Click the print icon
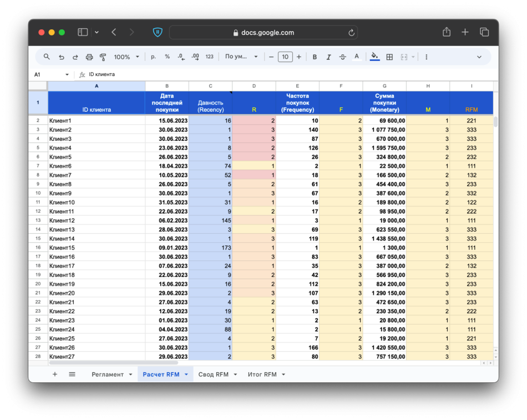The image size is (527, 420). tap(89, 57)
